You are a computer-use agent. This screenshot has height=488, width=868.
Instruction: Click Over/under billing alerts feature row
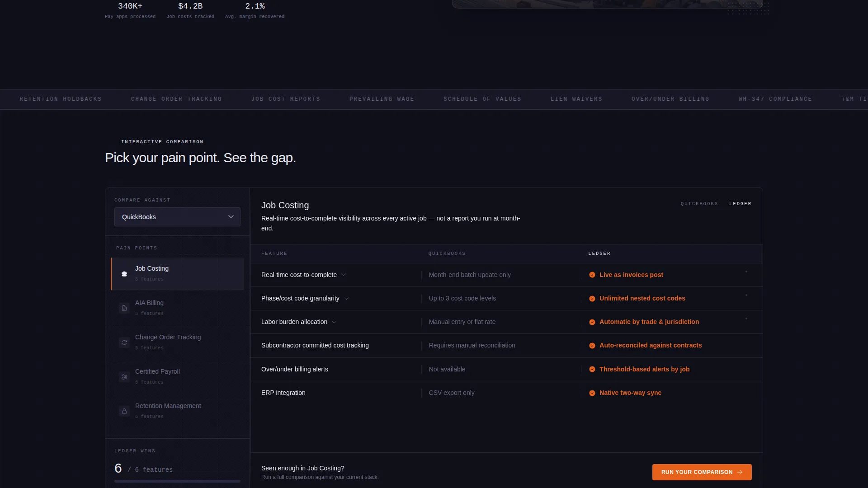[506, 369]
